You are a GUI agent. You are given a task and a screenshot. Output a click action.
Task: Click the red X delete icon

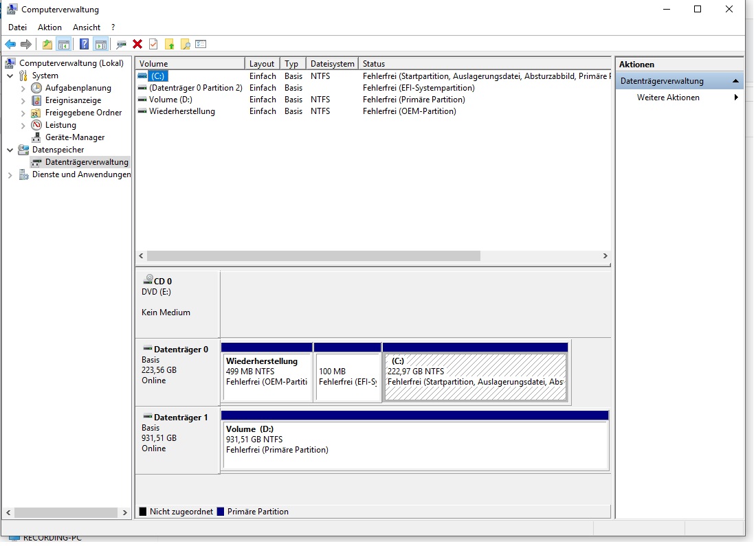coord(137,44)
